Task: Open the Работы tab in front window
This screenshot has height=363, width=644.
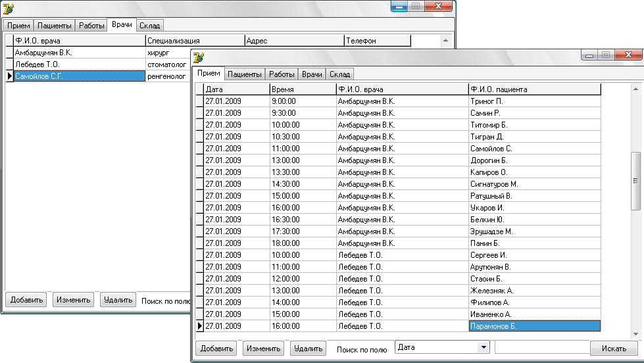Action: pos(282,74)
